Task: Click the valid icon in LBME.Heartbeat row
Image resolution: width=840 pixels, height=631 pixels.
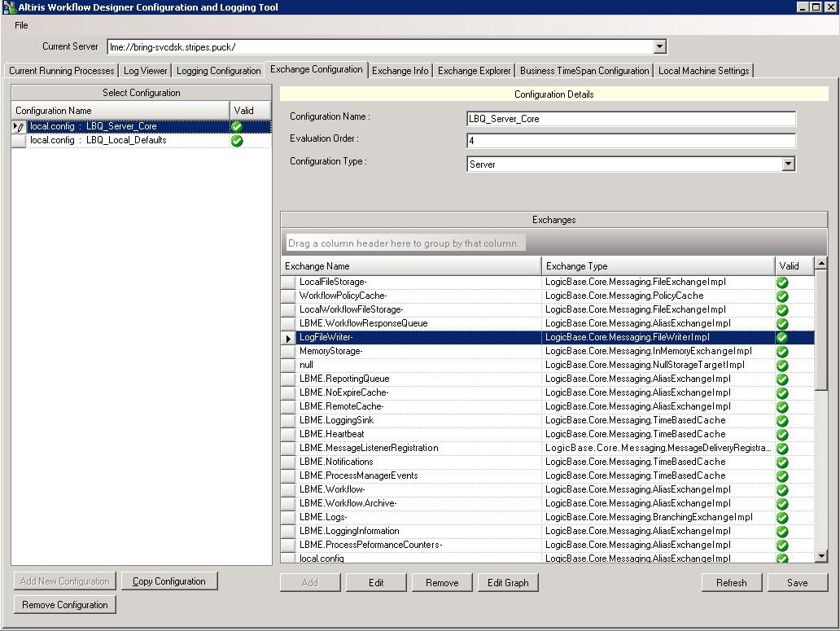Action: (782, 435)
